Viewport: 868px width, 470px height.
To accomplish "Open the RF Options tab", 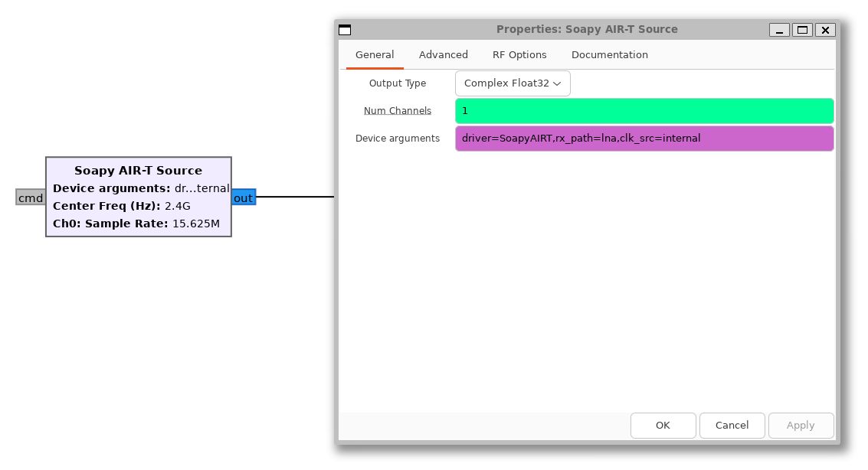I will [519, 55].
